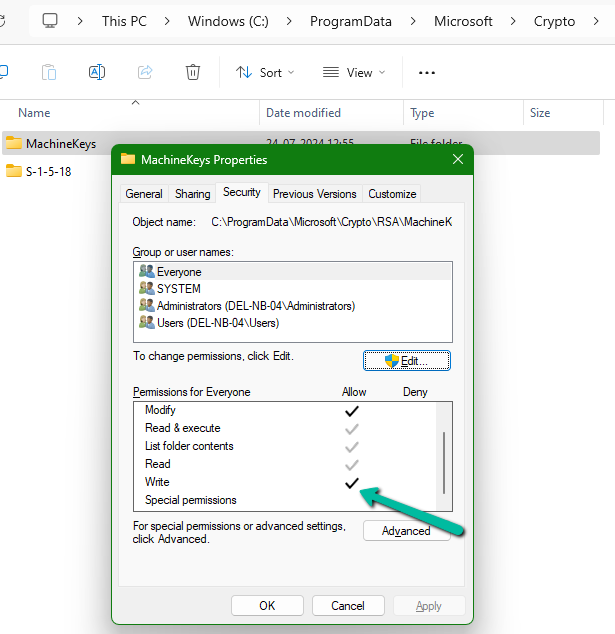Switch to the Sharing tab
Viewport: 615px width, 634px height.
192,194
